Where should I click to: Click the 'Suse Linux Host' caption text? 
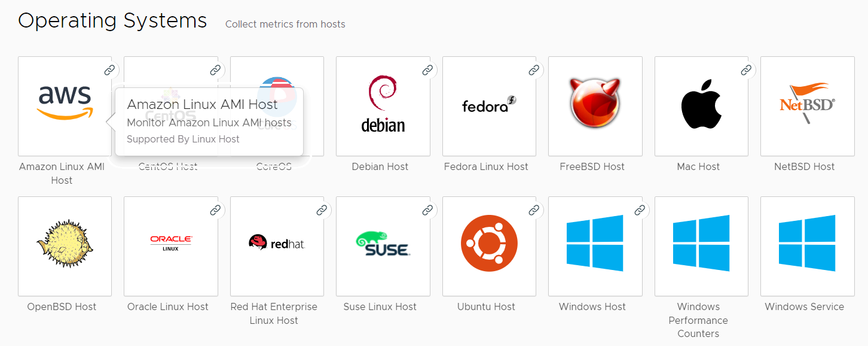[380, 307]
